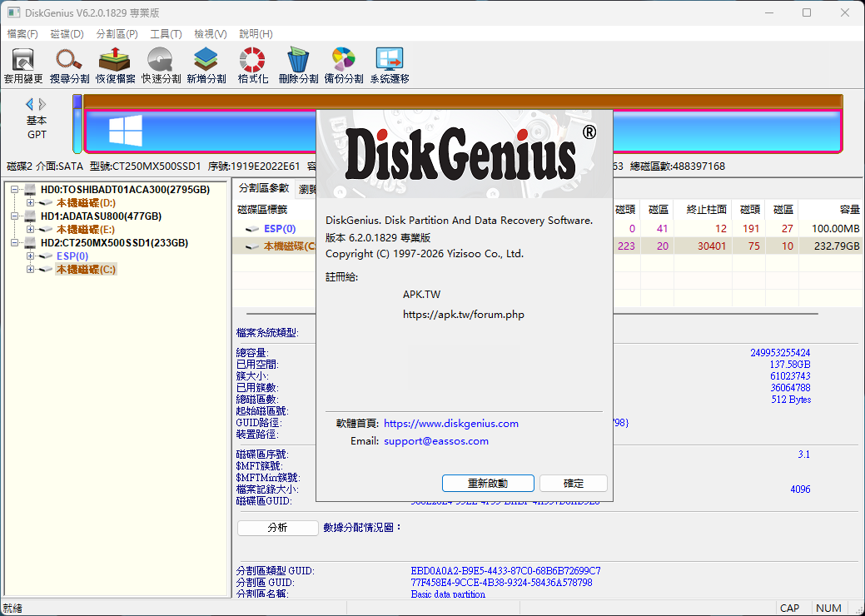This screenshot has width=865, height=616.
Task: Click the 分析 button
Action: click(x=277, y=528)
